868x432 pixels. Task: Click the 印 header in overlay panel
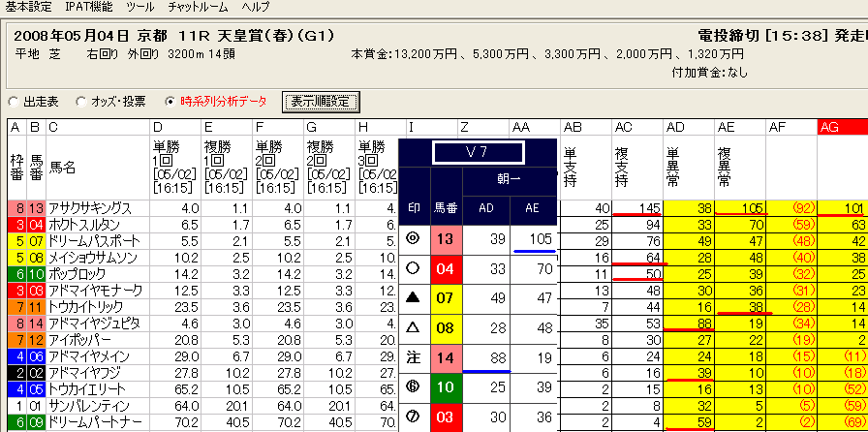pos(413,208)
